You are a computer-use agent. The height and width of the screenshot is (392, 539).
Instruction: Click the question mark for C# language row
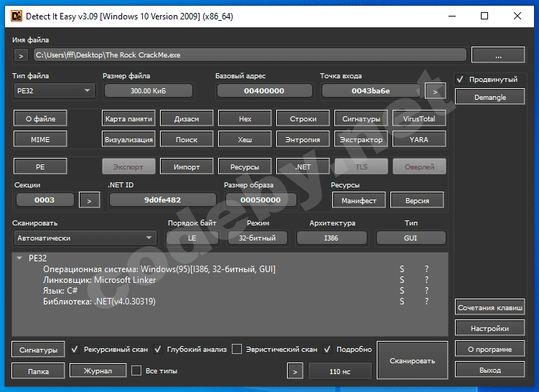pyautogui.click(x=426, y=291)
